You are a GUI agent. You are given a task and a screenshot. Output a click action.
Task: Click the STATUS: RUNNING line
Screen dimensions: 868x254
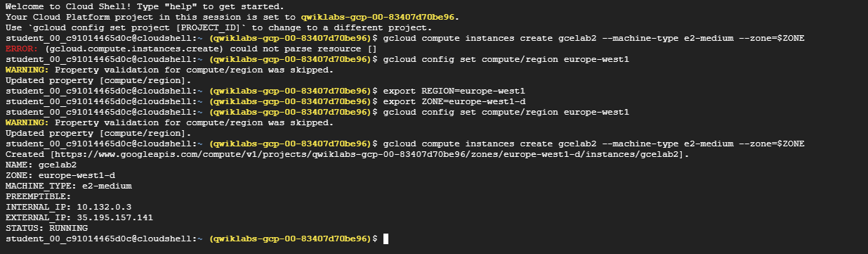46,228
